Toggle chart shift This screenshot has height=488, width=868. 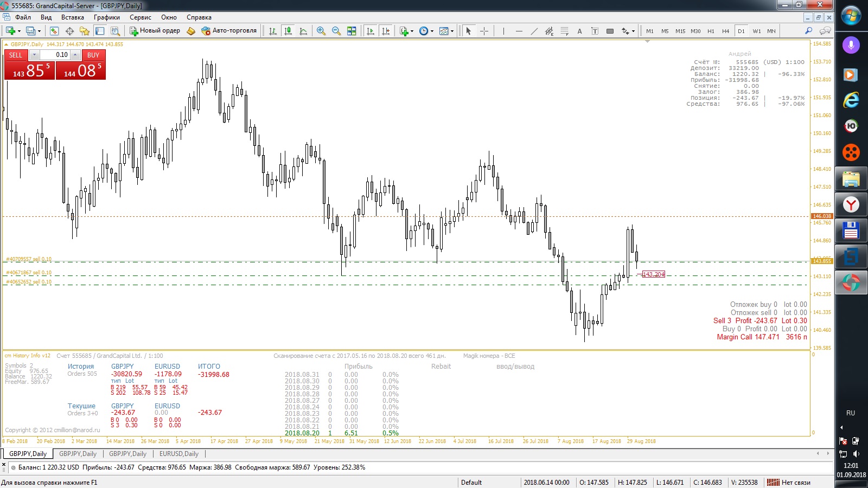386,31
